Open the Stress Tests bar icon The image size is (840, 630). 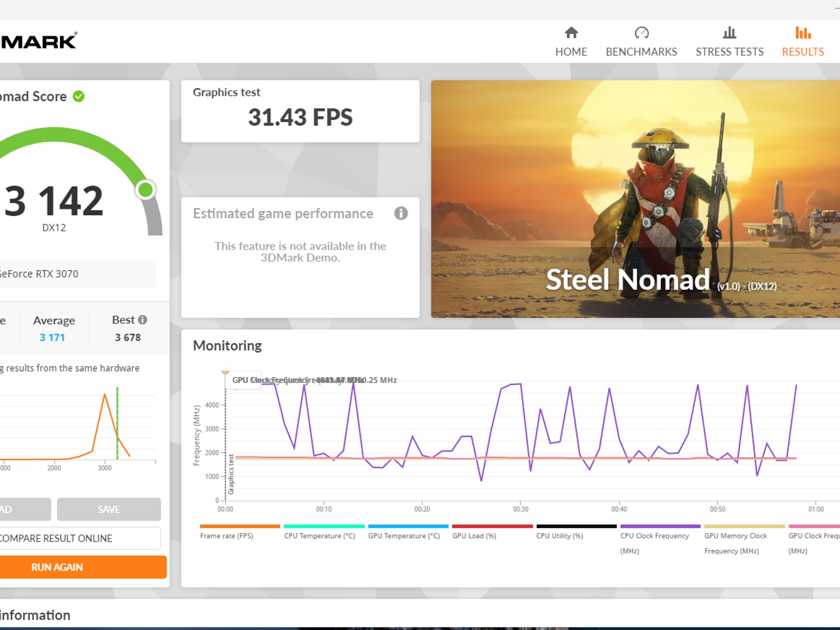tap(729, 33)
